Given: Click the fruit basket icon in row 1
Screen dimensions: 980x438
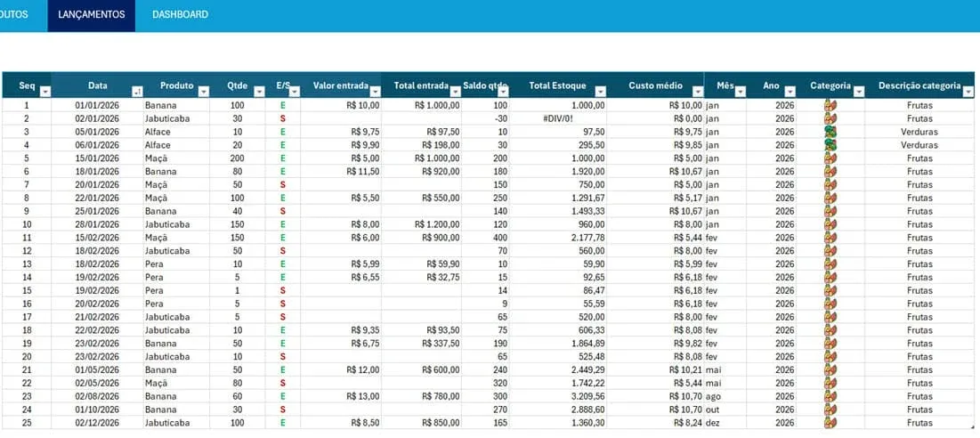Looking at the screenshot, I should click(830, 105).
